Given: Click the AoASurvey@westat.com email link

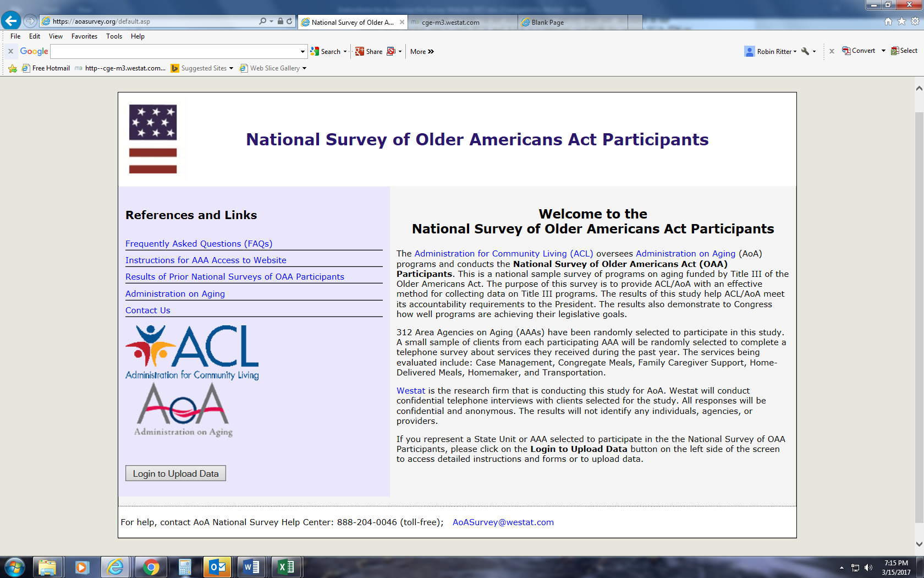Looking at the screenshot, I should click(503, 522).
